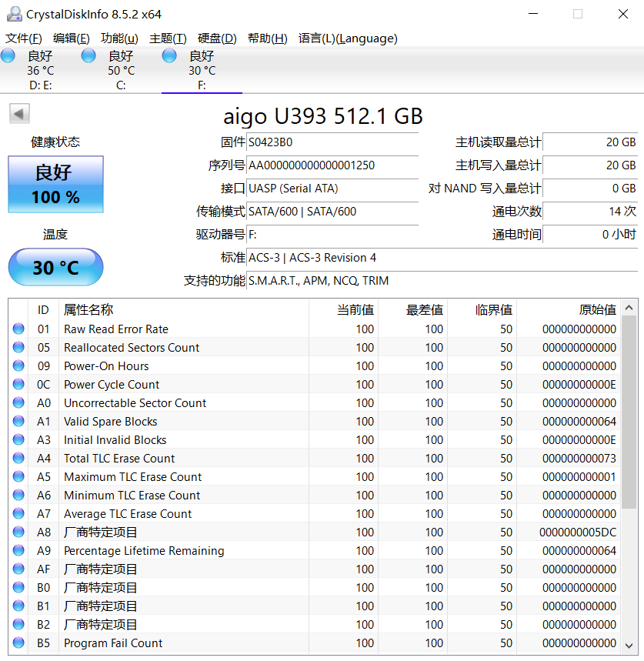
Task: Click status orb for Reallocated Sectors Count
Action: pyautogui.click(x=18, y=347)
